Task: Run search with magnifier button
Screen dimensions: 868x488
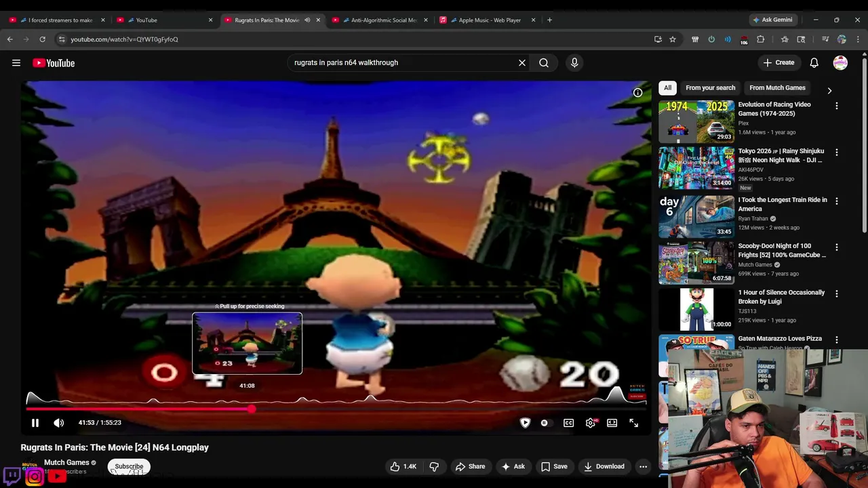Action: [x=544, y=62]
